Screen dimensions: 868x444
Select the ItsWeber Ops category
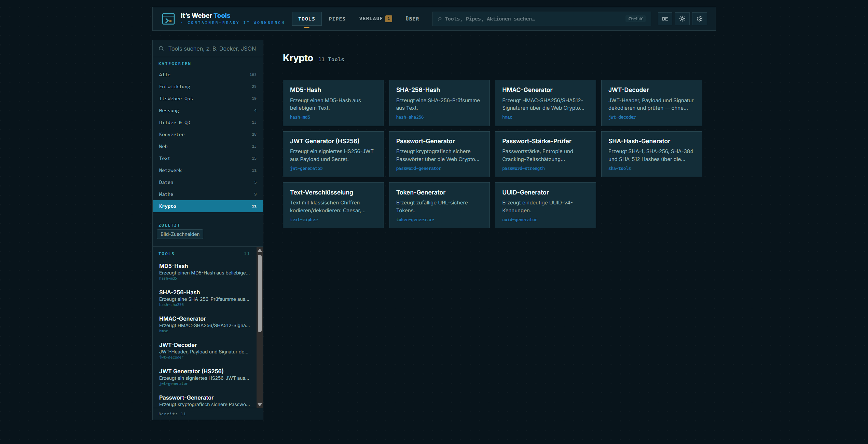pyautogui.click(x=208, y=98)
